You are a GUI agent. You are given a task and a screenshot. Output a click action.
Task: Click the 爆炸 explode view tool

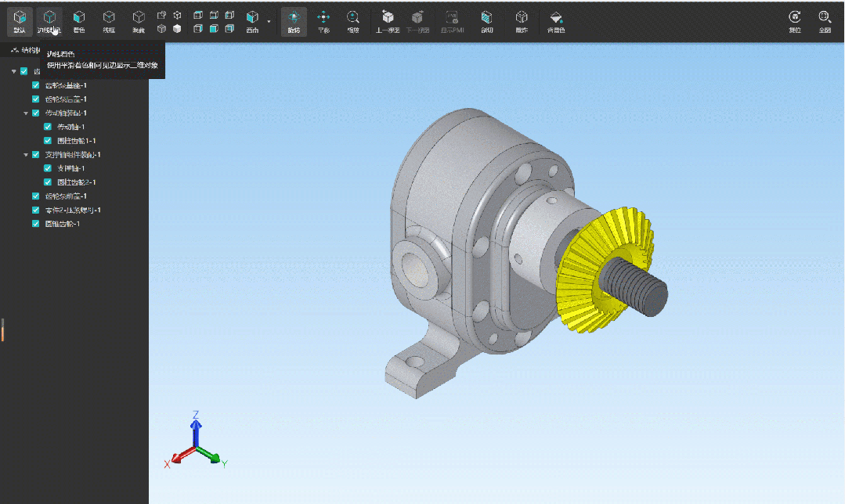[522, 20]
